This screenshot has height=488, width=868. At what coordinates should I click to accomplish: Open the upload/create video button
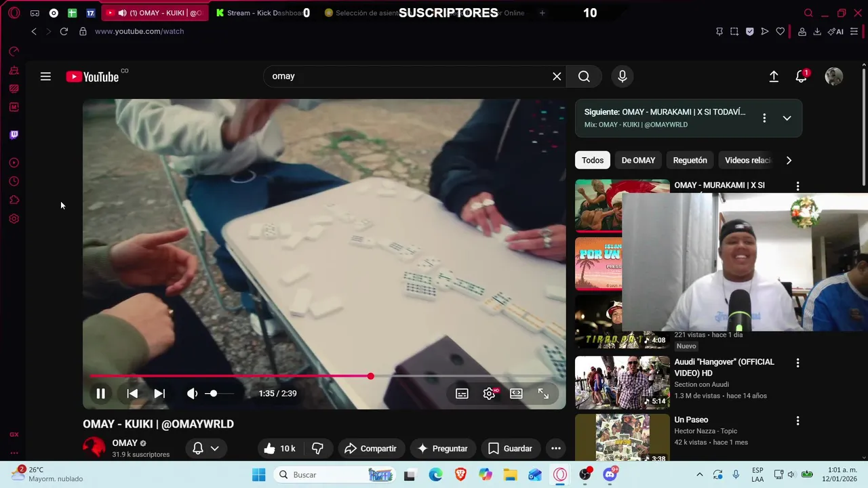pos(774,77)
